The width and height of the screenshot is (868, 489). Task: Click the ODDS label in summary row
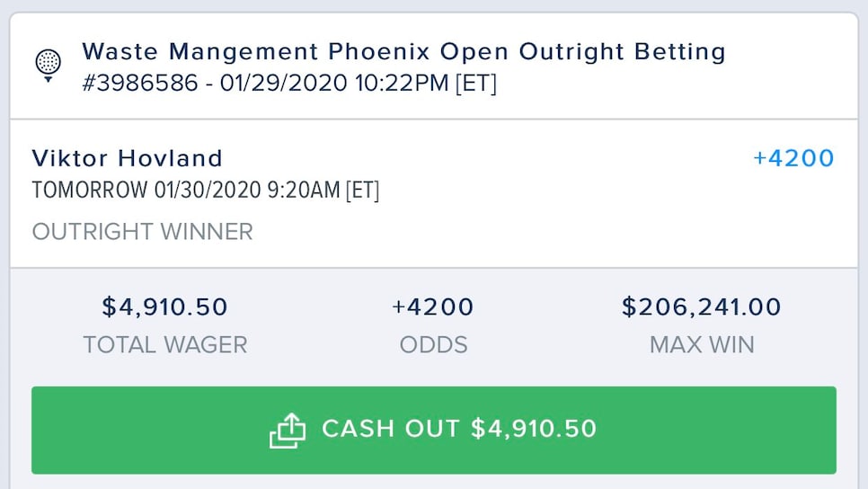(433, 345)
